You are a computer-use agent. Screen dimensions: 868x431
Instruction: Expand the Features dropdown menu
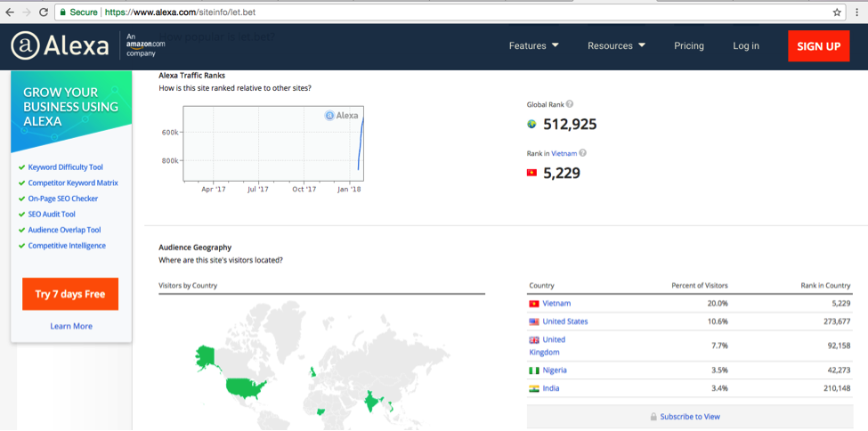(533, 46)
